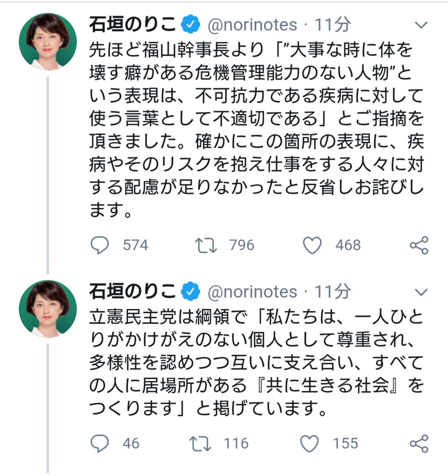Open the first tweet's dropdown chevron menu

pos(421,25)
